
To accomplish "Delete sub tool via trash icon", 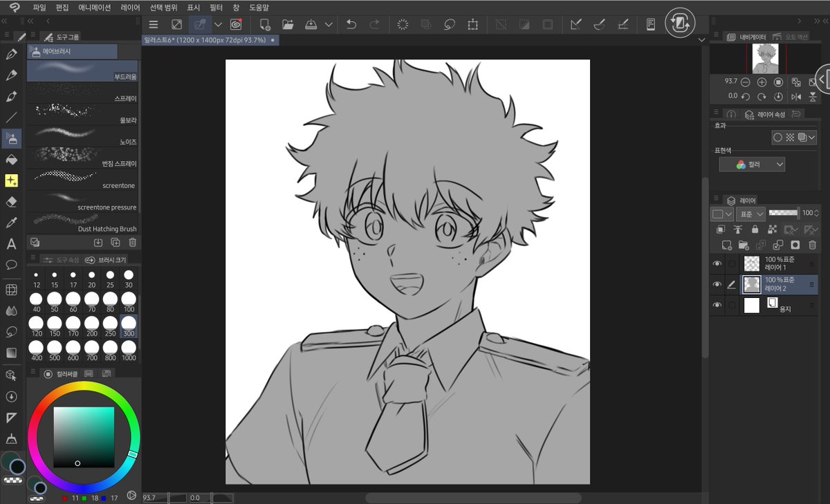I will tap(132, 242).
